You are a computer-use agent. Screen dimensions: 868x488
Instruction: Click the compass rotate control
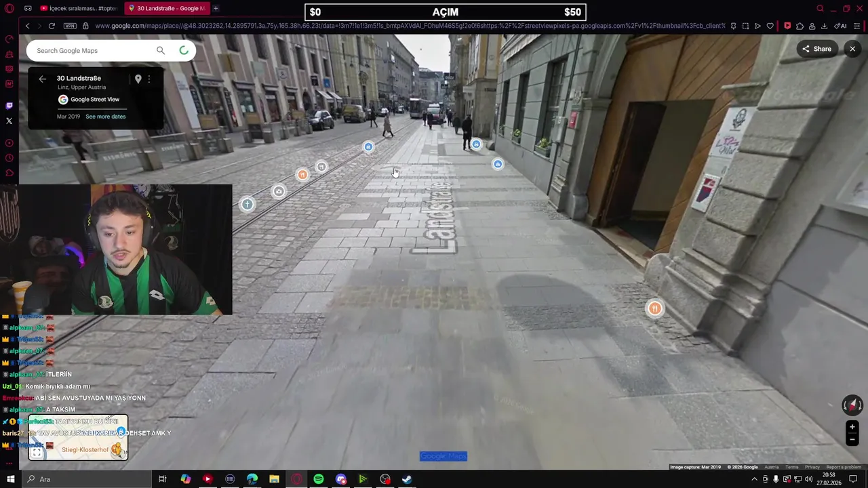[852, 405]
